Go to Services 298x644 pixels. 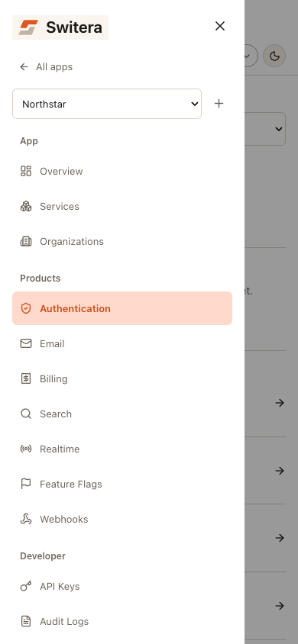(x=122, y=206)
